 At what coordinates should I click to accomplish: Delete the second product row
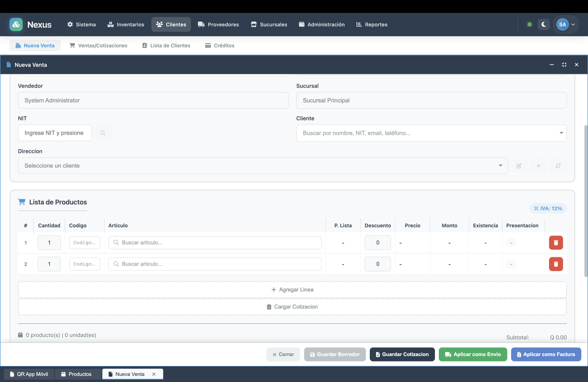(x=556, y=264)
